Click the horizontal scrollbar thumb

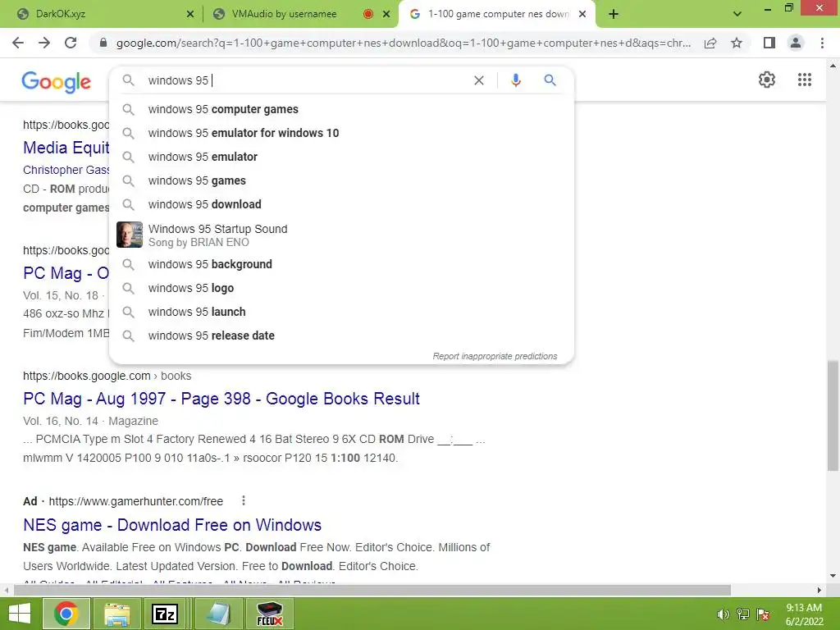coord(372,590)
